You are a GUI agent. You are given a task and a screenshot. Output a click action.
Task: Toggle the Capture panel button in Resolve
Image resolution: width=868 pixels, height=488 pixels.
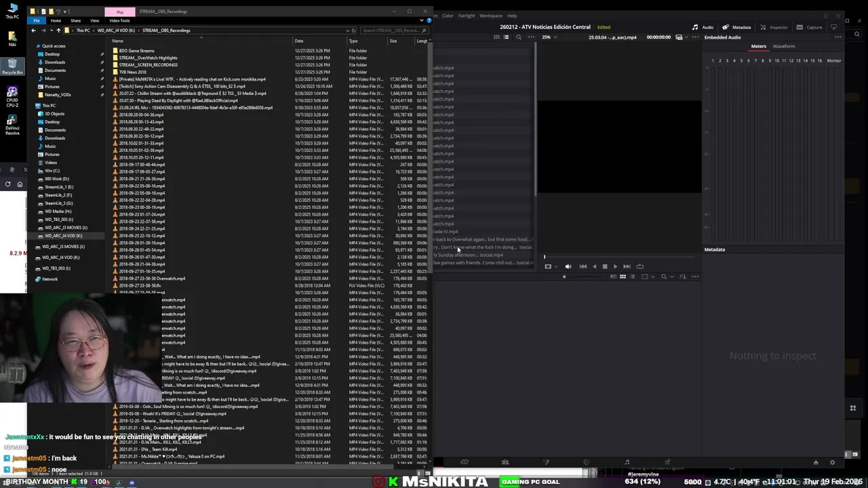pos(809,27)
